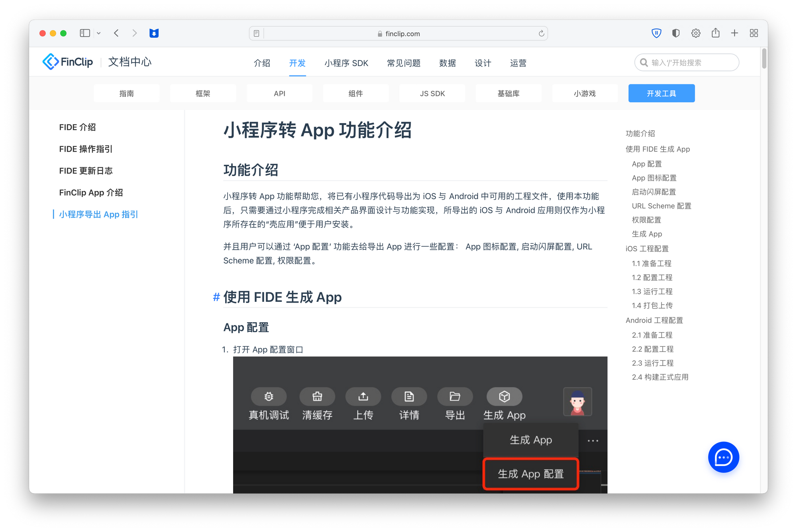Click the ellipsis next to 生成 App menu
797x532 pixels.
click(593, 440)
